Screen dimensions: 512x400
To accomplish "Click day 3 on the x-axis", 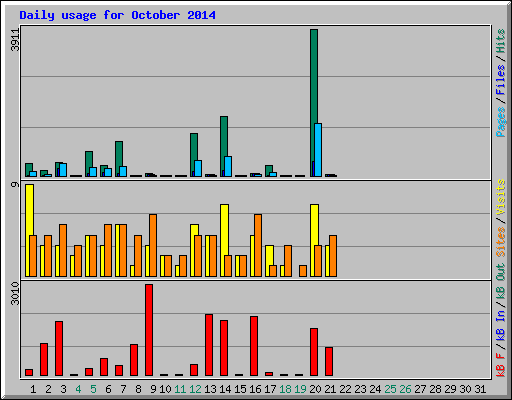I will [x=63, y=389].
